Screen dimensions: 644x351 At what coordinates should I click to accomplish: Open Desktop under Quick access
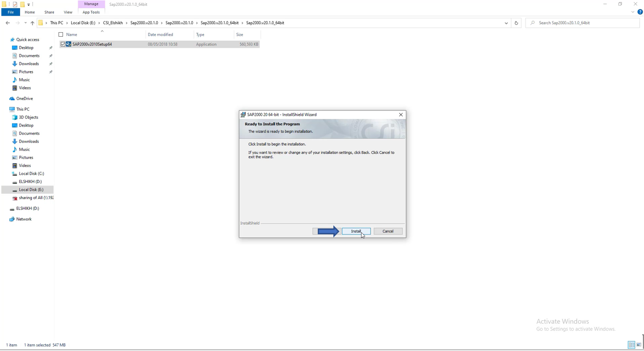26,48
